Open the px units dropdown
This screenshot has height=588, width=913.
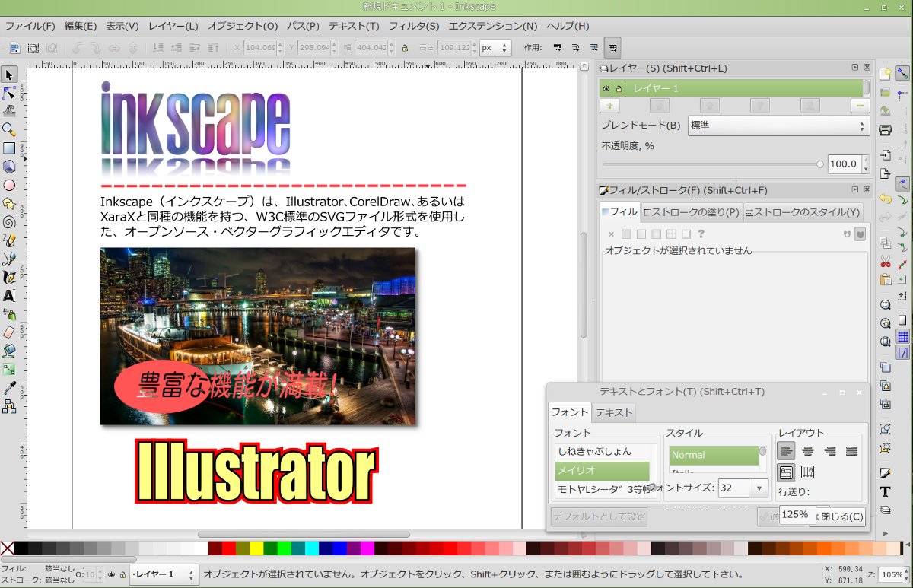pos(496,47)
